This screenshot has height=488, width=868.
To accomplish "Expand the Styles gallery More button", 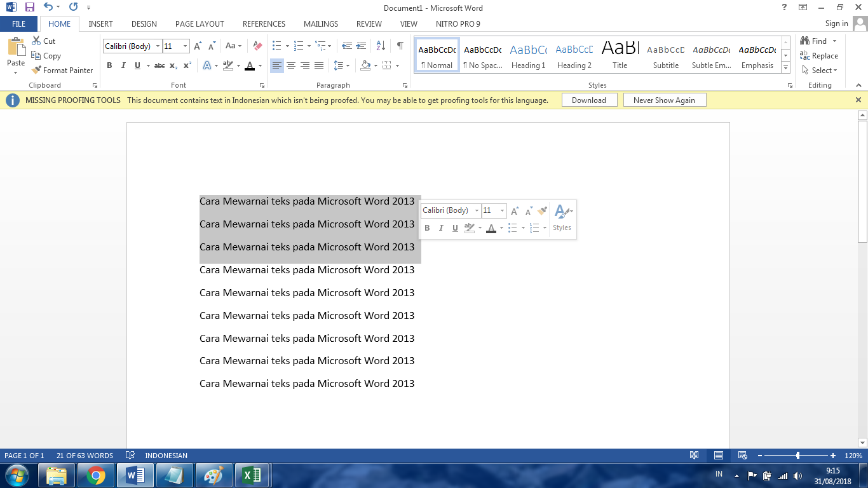I will point(786,68).
